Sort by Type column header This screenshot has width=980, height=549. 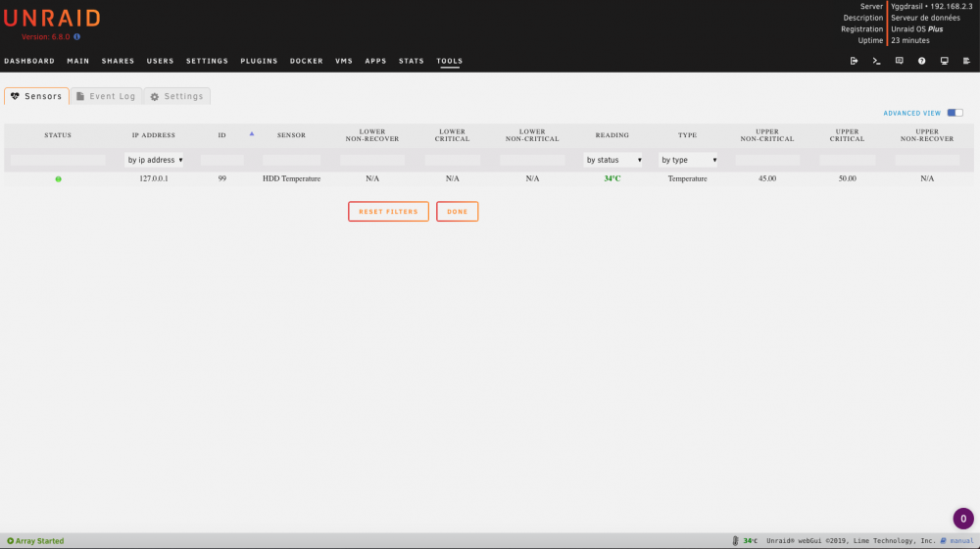coord(688,135)
